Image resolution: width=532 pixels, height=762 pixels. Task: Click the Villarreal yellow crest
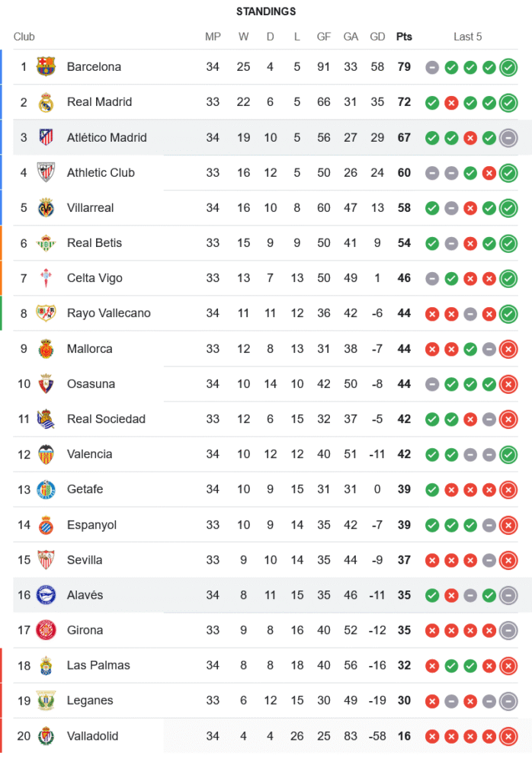tap(46, 207)
